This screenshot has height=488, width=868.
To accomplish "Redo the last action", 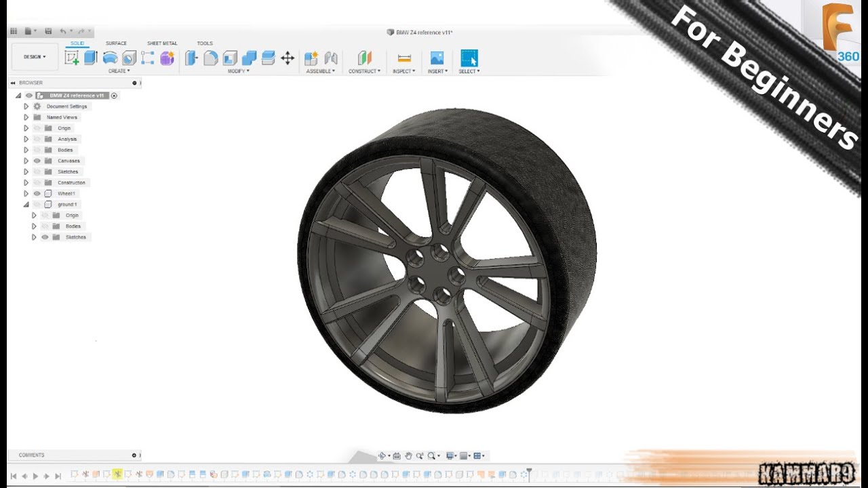I will [82, 31].
